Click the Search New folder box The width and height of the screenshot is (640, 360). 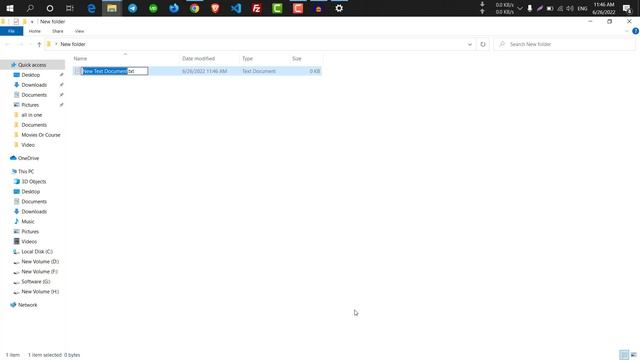pos(564,44)
